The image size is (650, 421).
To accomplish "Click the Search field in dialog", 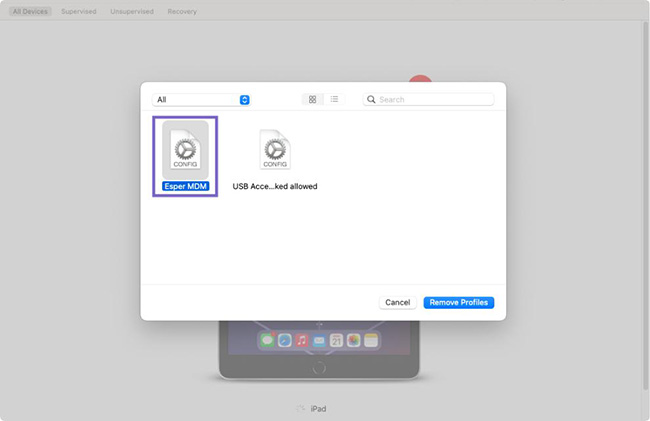I will tap(428, 100).
